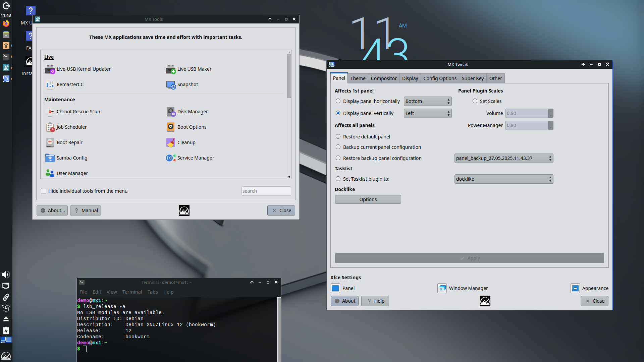Enable Hide individual tools from menu checkbox
The height and width of the screenshot is (362, 644).
click(x=44, y=191)
